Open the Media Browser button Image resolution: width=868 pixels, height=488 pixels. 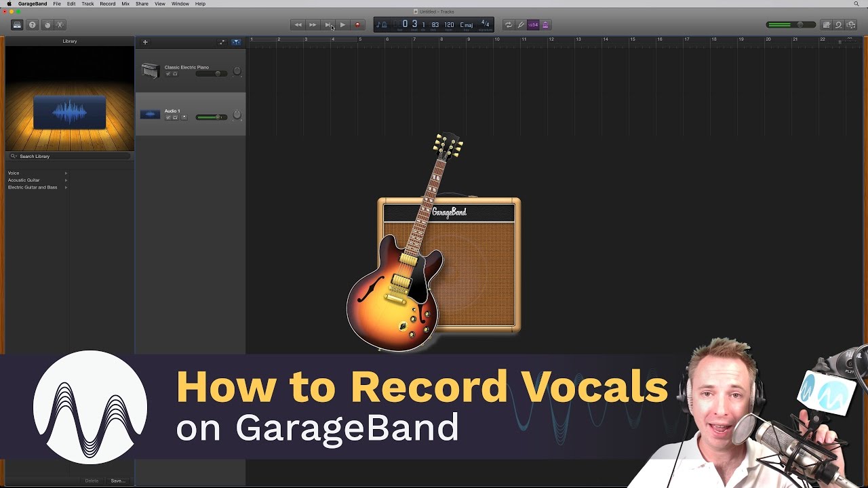pos(851,25)
